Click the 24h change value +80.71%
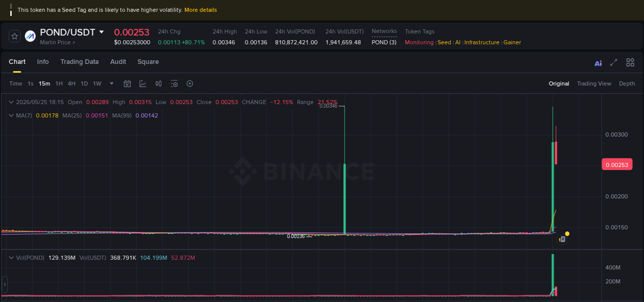Image resolution: width=644 pixels, height=302 pixels. tap(193, 42)
